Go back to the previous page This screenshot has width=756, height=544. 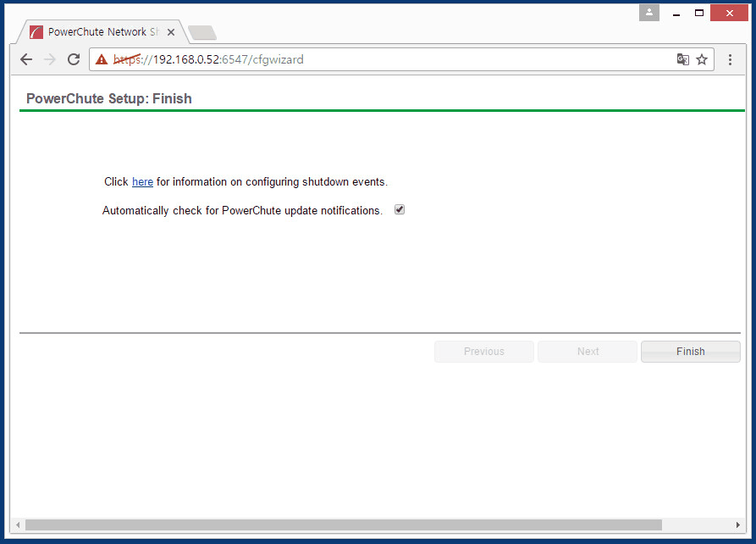[26, 59]
